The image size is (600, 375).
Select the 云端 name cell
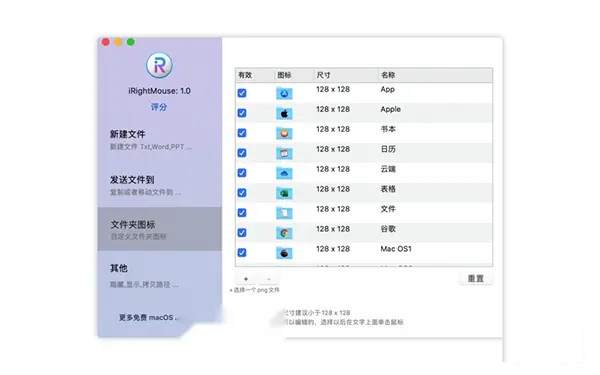[x=388, y=169]
